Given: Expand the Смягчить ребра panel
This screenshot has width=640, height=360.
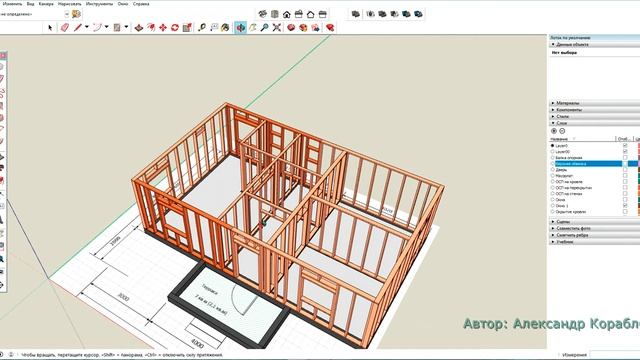Looking at the screenshot, I should coord(594,235).
